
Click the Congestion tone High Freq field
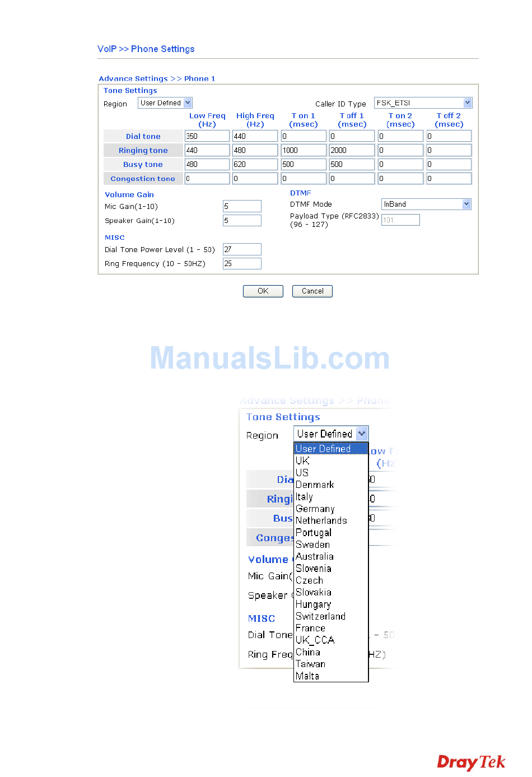(255, 179)
